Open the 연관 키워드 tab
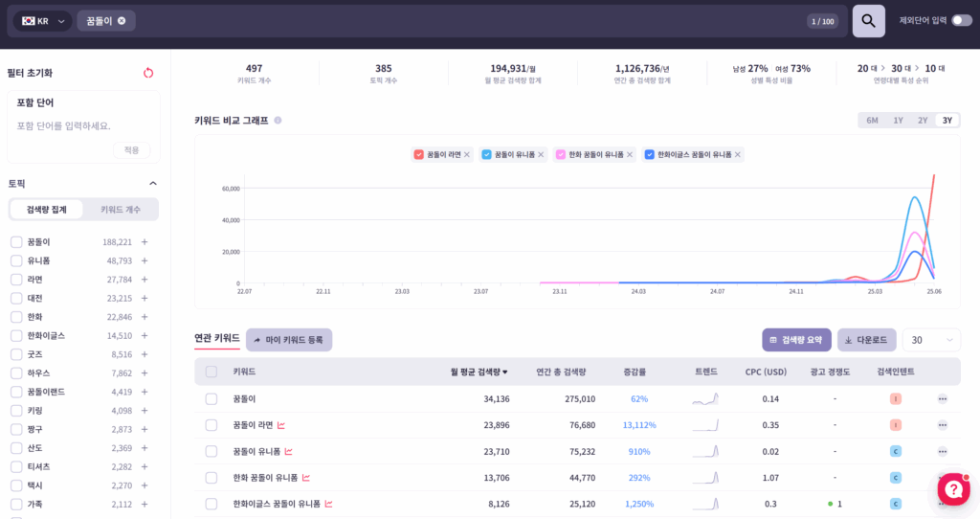 pyautogui.click(x=217, y=338)
